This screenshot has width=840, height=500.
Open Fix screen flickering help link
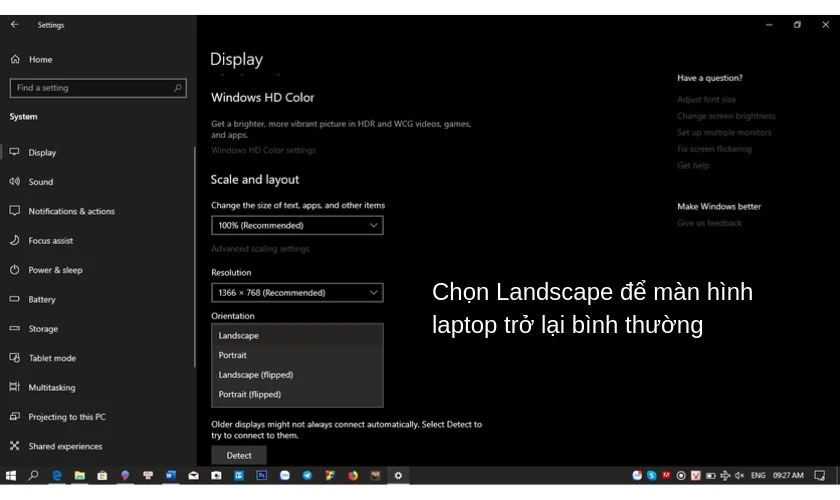tap(714, 149)
